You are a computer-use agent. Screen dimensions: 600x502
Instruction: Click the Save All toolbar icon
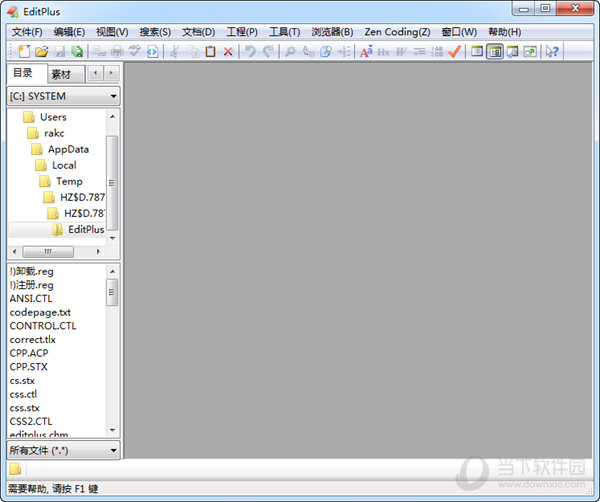(77, 51)
